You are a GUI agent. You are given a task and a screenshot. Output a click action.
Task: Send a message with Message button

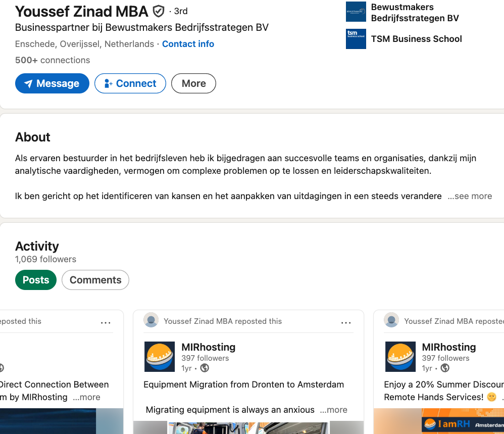tap(52, 83)
